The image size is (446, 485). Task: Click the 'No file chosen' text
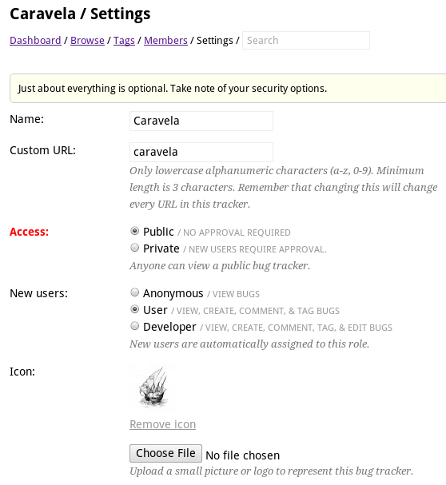(243, 455)
